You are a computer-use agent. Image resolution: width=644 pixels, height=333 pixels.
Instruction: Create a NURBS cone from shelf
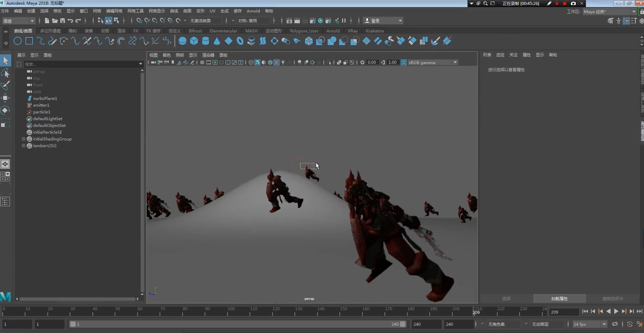coord(217,41)
